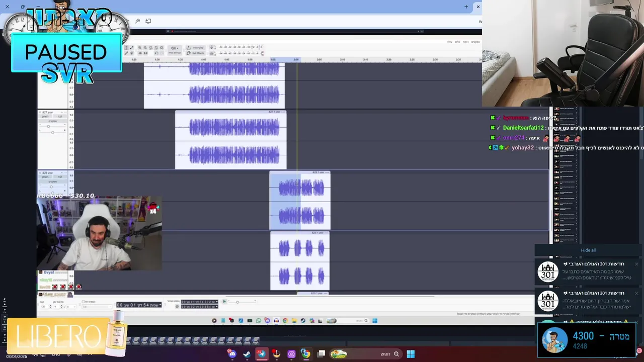Viewport: 644px width, 362px height.
Task: Click the Get Effects button
Action: [x=196, y=53]
